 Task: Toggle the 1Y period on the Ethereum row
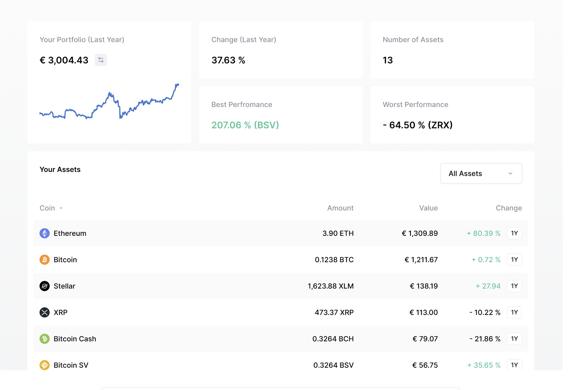pyautogui.click(x=514, y=233)
